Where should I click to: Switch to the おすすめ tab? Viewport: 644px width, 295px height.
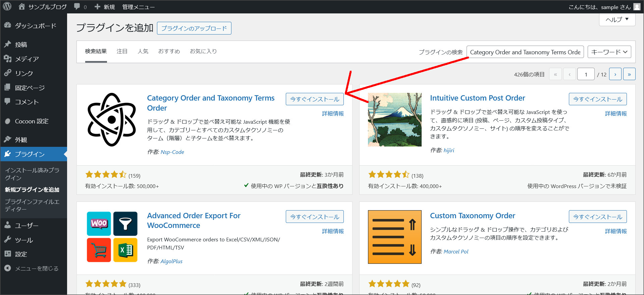169,51
